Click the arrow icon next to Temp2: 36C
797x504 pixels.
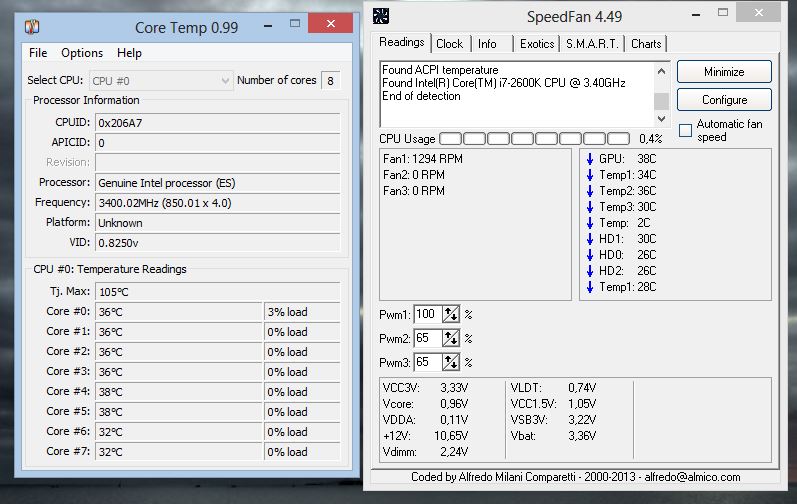(x=590, y=191)
